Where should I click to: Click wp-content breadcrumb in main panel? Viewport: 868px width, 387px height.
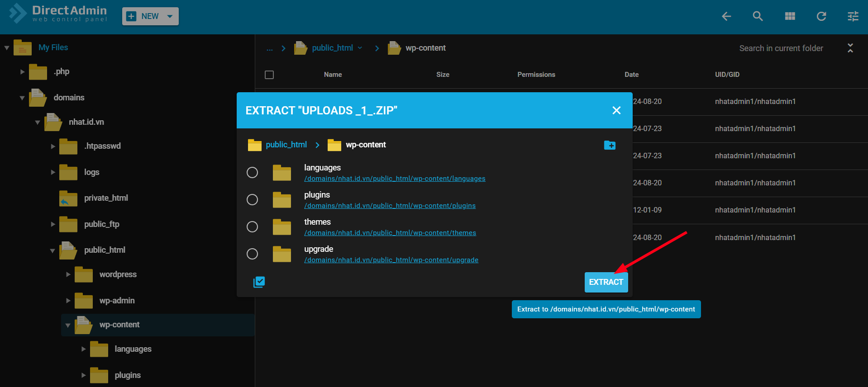[x=425, y=48]
